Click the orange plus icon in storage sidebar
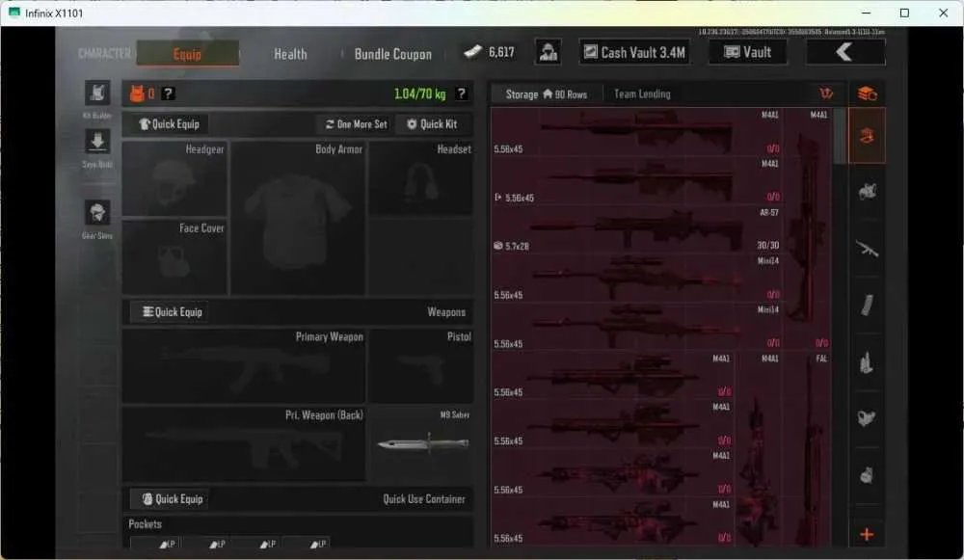 [867, 535]
